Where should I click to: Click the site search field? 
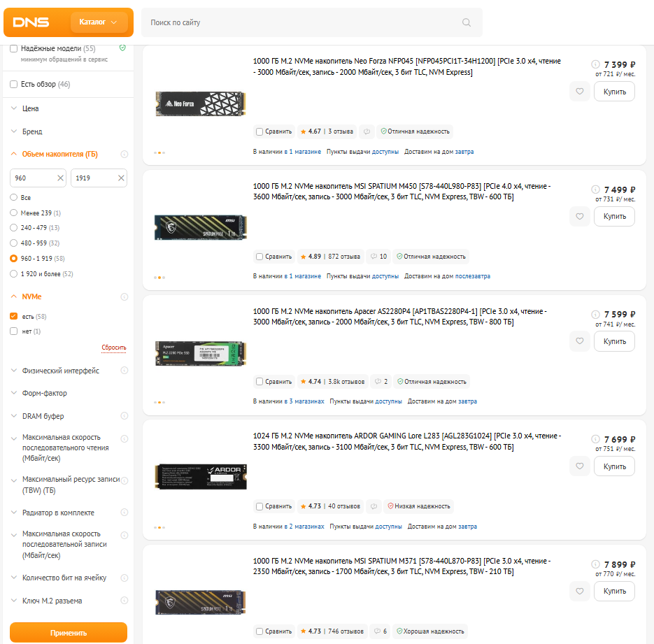[311, 22]
